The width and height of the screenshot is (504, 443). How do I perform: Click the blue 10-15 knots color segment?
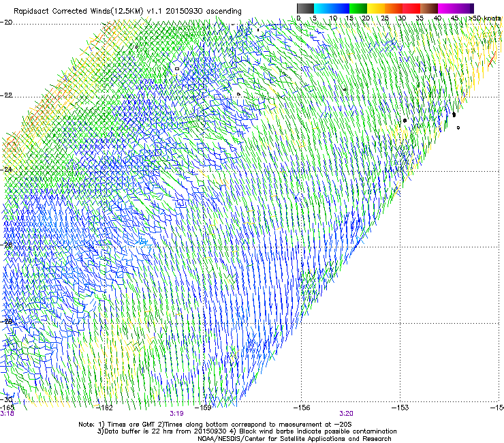click(341, 8)
